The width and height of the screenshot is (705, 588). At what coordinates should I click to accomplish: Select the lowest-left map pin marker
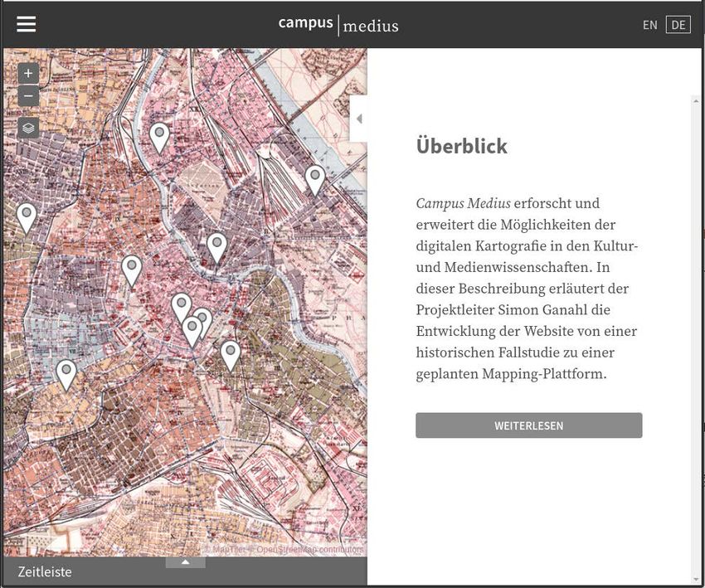click(66, 373)
